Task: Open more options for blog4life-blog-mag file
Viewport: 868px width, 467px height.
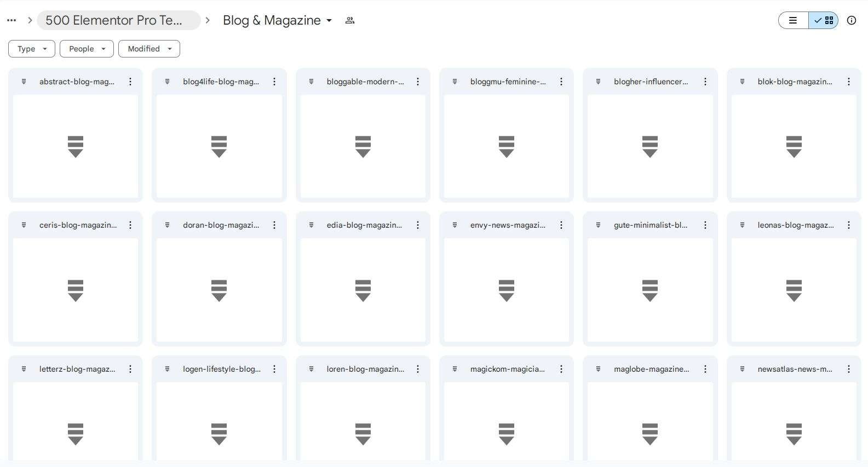Action: click(x=274, y=82)
